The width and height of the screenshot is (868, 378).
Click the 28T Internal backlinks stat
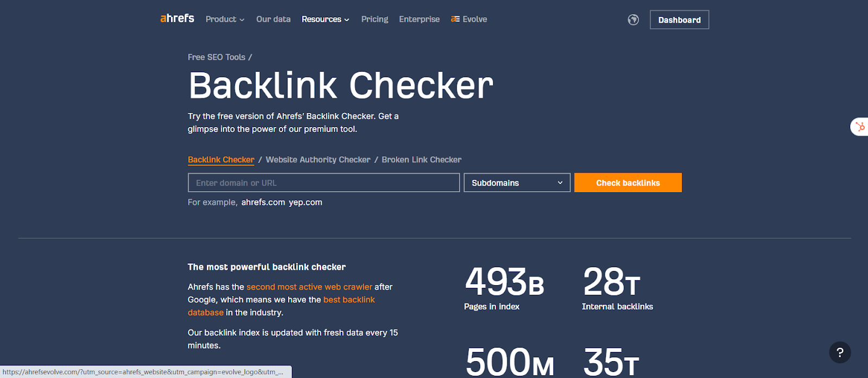point(617,288)
